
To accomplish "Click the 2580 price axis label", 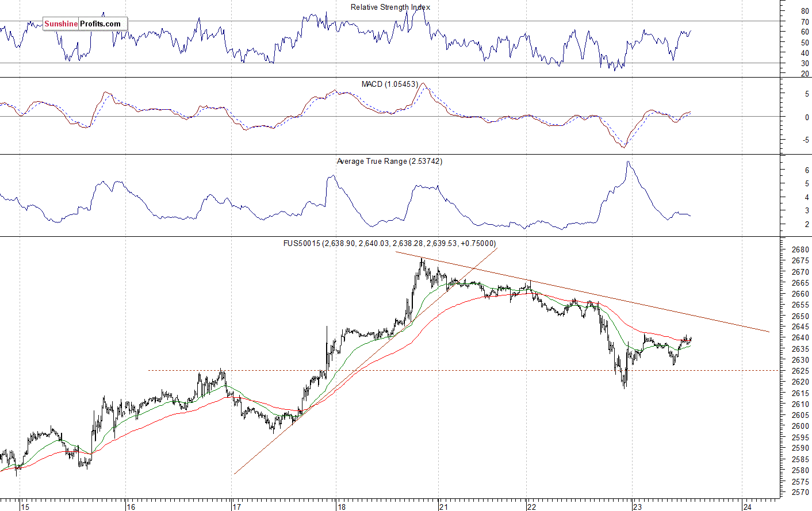I will point(800,470).
